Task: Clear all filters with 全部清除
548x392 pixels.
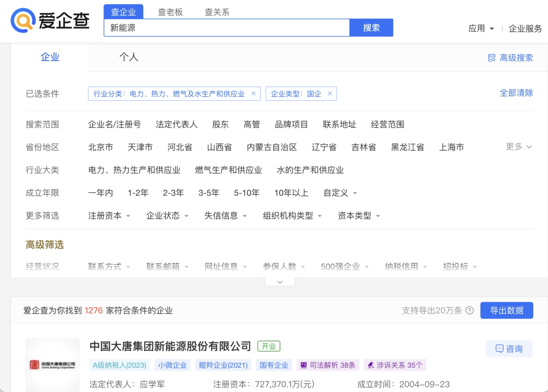Action: pyautogui.click(x=516, y=93)
